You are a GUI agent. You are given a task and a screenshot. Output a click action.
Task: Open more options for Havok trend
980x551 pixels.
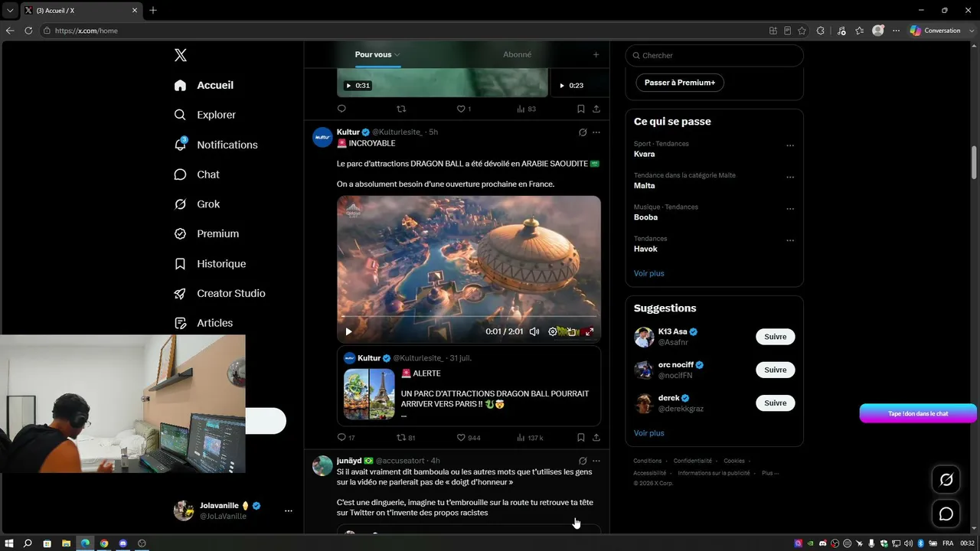click(790, 240)
